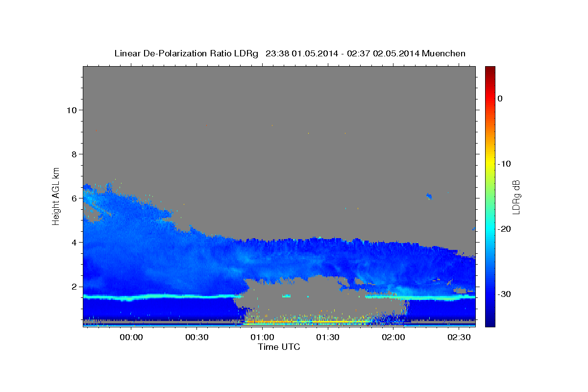Click the height label '2'
Image resolution: width=588 pixels, height=392 pixels.
(x=73, y=287)
